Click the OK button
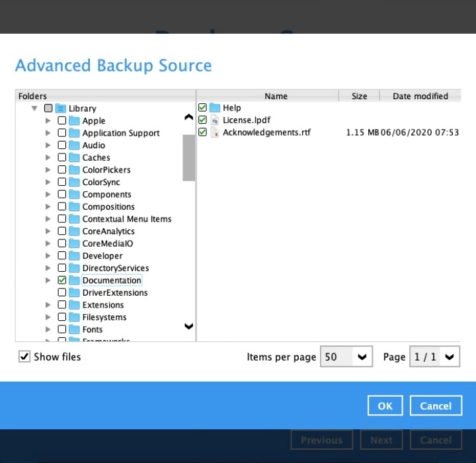476x463 pixels. pos(385,405)
